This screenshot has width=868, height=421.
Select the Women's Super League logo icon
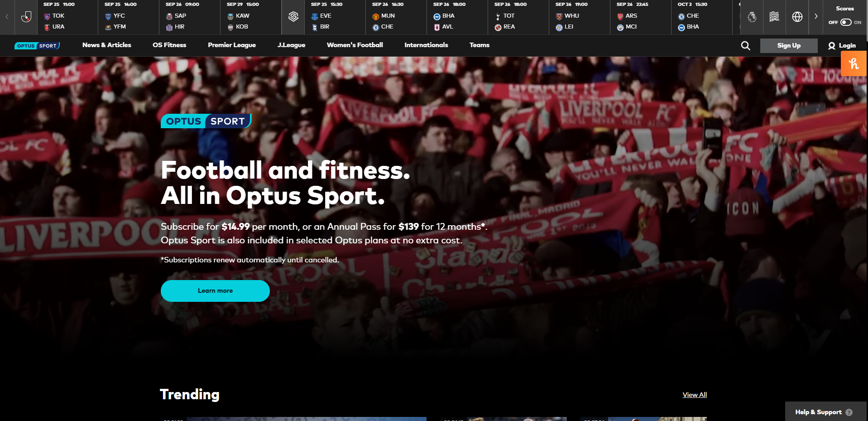tap(293, 17)
